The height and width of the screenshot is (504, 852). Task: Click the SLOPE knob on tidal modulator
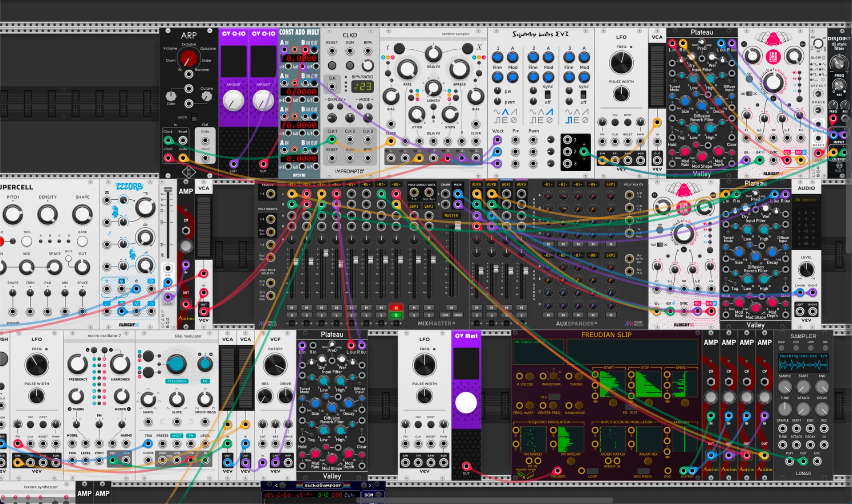point(177,399)
